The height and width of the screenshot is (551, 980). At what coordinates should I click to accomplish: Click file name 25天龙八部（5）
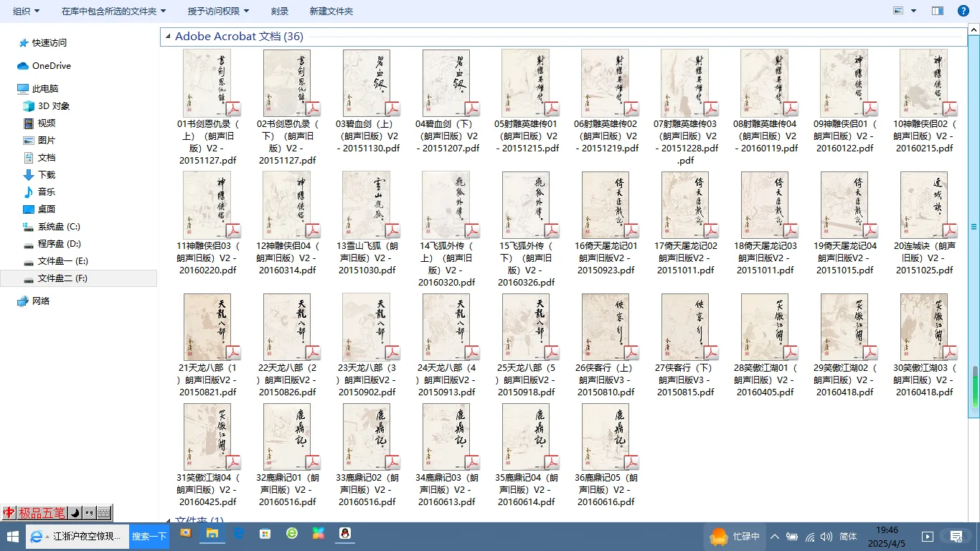[527, 380]
